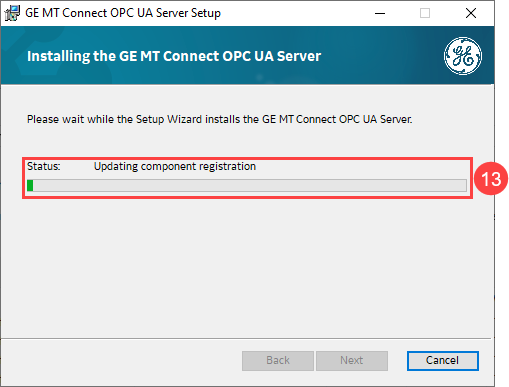The height and width of the screenshot is (387, 509).
Task: Click the red numbered 13 callout badge
Action: pos(491,179)
